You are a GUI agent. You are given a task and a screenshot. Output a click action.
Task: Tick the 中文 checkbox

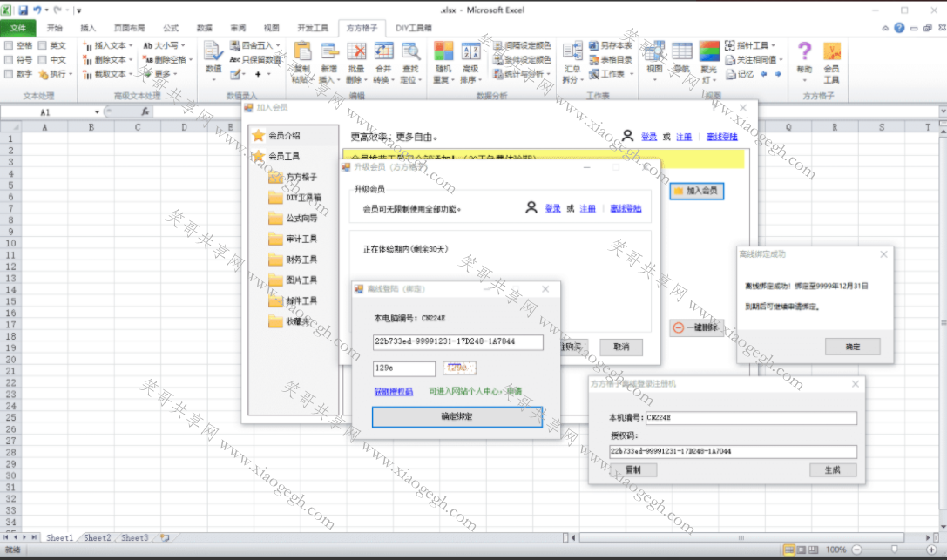[43, 60]
